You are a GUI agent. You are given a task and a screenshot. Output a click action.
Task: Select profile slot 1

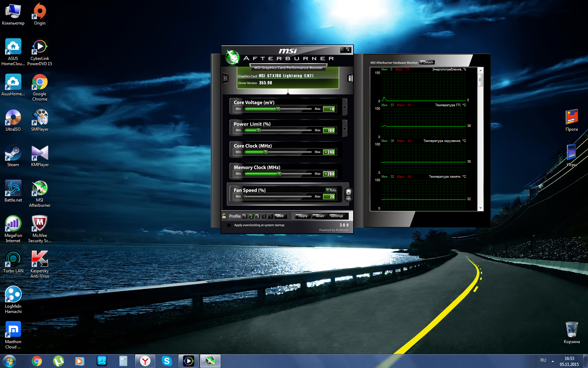(245, 216)
